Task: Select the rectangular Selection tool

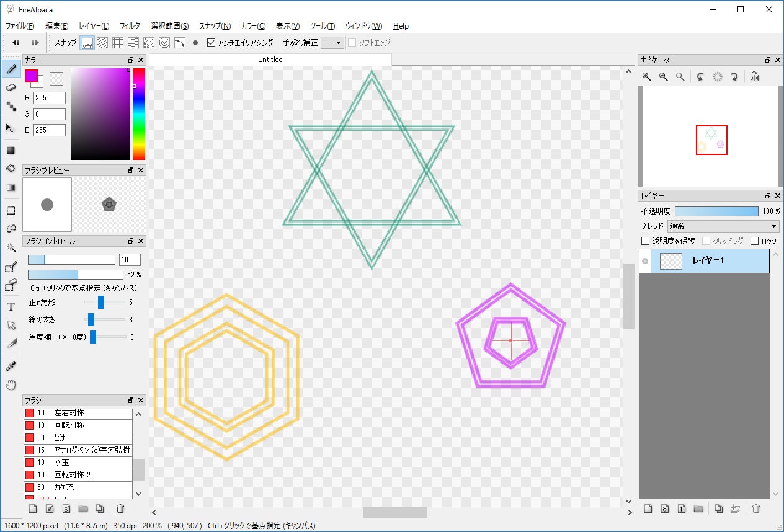Action: [11, 210]
